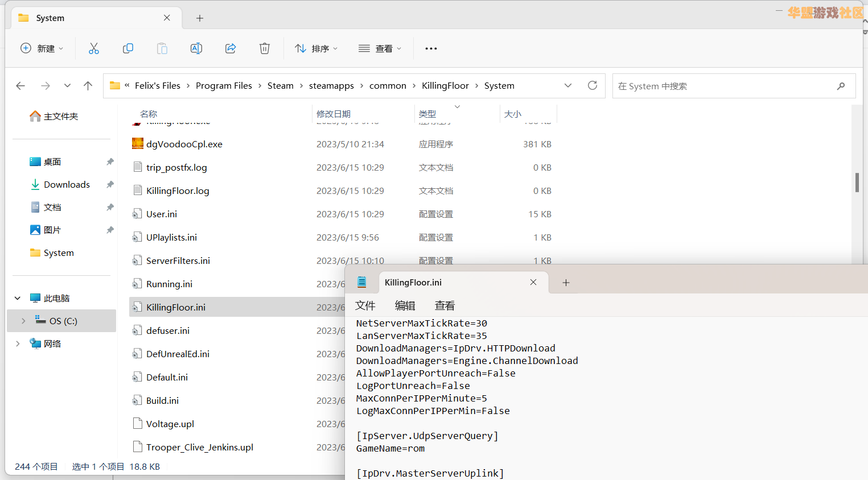Open address bar history dropdown
This screenshot has width=868, height=480.
click(567, 85)
